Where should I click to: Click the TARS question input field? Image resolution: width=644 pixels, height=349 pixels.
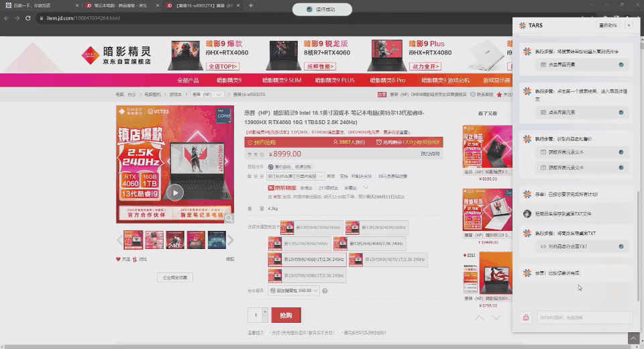coord(584,317)
